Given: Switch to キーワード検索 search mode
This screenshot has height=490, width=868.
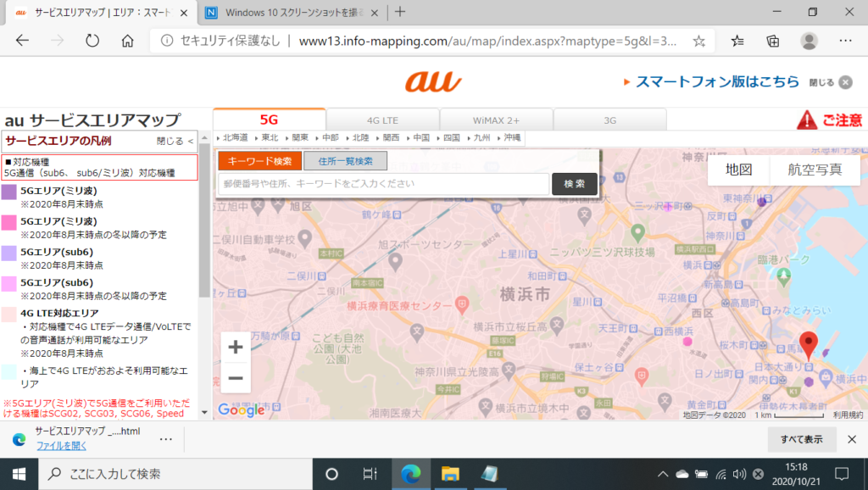Looking at the screenshot, I should coord(259,161).
